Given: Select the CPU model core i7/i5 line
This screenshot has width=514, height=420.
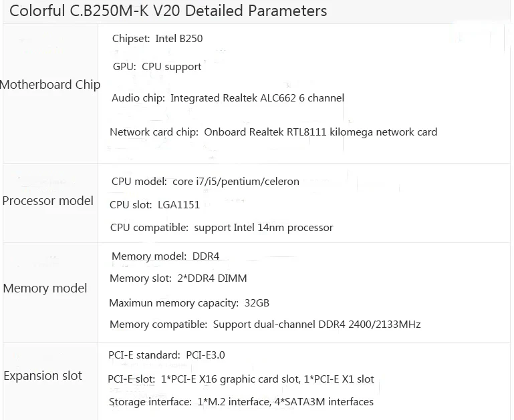Looking at the screenshot, I should pyautogui.click(x=205, y=182).
